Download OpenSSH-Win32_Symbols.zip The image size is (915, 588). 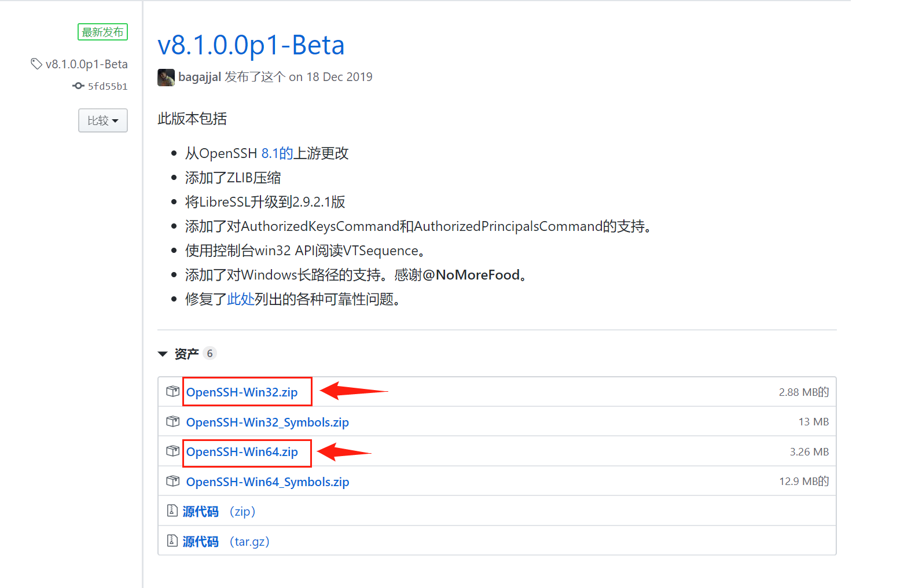267,422
